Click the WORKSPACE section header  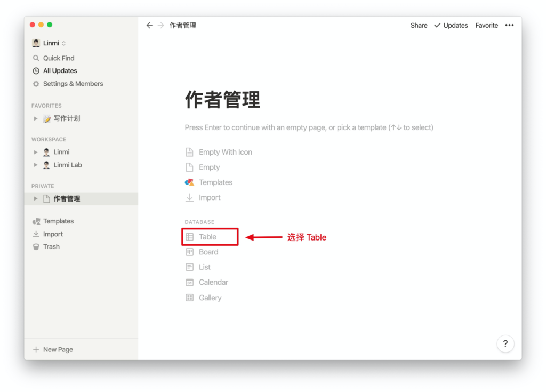point(49,139)
